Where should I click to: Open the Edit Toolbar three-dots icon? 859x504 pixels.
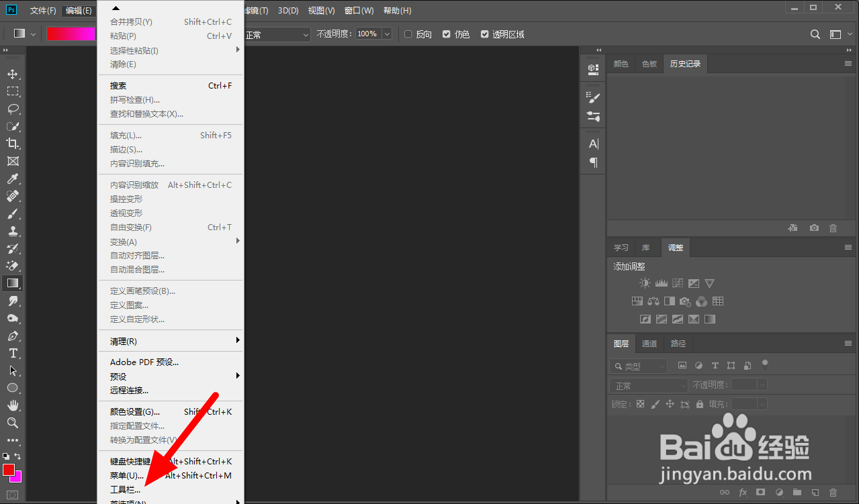[13, 440]
